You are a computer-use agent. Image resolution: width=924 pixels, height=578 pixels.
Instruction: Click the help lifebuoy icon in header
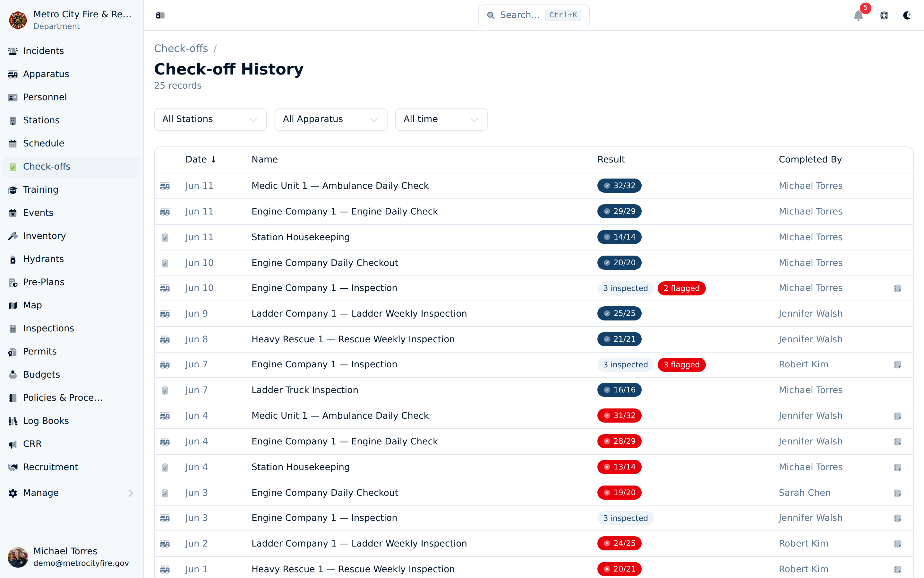884,15
